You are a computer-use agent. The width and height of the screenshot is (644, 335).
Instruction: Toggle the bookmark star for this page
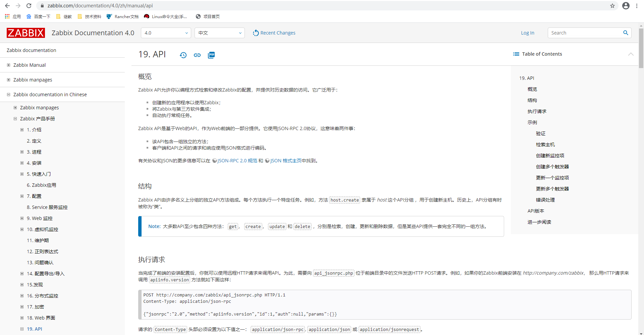click(x=613, y=6)
